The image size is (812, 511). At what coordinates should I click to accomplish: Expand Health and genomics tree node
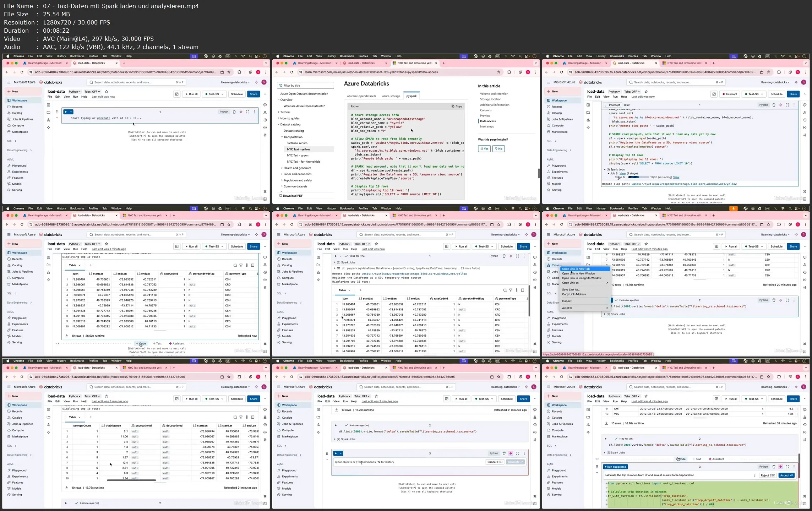(x=282, y=168)
